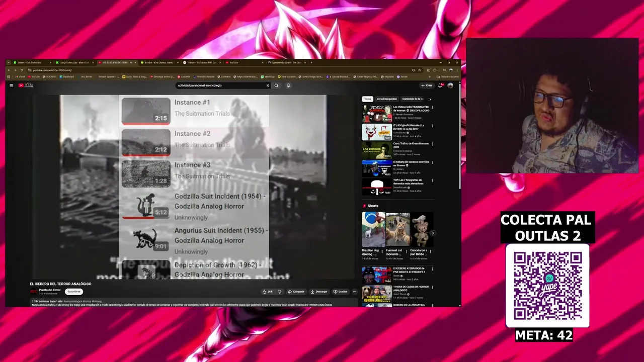
Task: Click inside the video player frame
Action: tap(194, 187)
